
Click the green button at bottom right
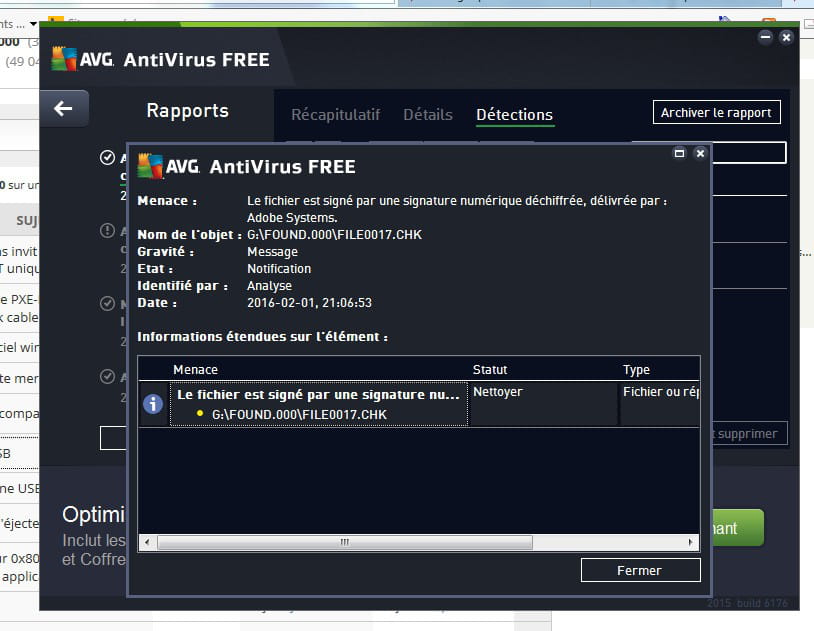(738, 528)
